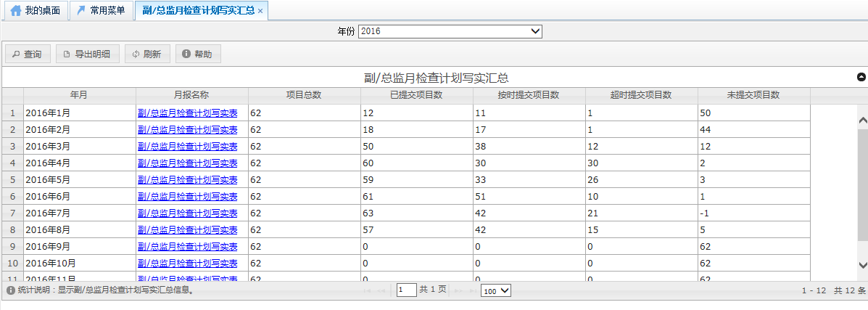This screenshot has height=310, width=868.
Task: Open the 2016年1月 report link
Action: point(188,113)
